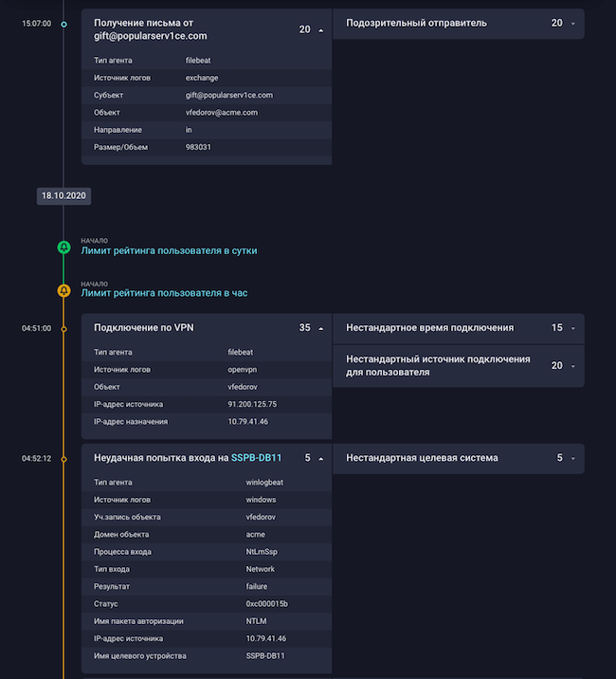Screen dimensions: 616x679
Task: Collapse the failed login attempt card
Action: [320, 458]
